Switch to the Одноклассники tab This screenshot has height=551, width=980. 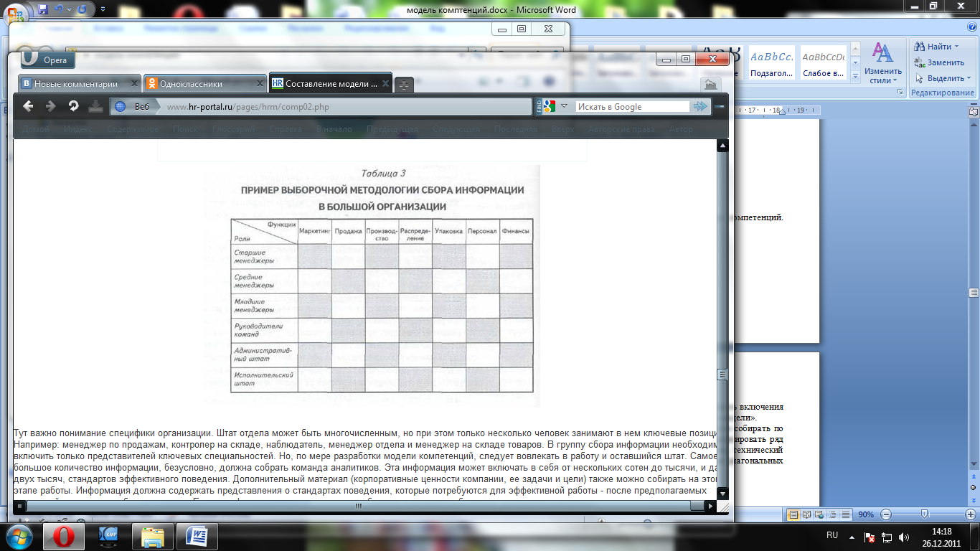tap(204, 84)
